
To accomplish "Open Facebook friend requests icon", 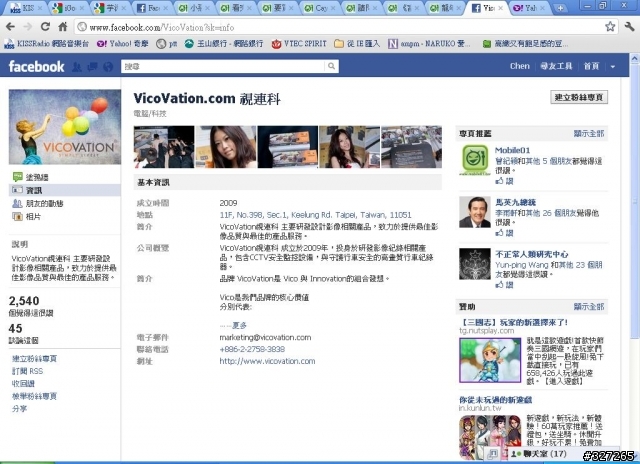I will (x=77, y=67).
